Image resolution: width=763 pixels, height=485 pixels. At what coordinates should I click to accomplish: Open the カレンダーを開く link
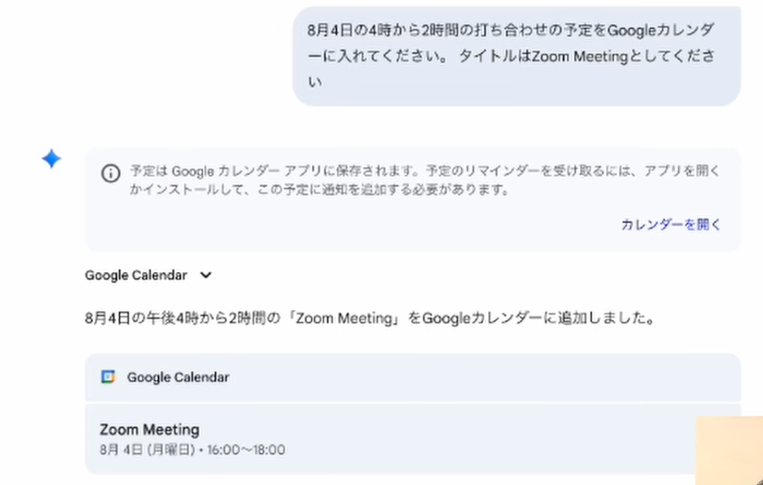click(x=670, y=224)
